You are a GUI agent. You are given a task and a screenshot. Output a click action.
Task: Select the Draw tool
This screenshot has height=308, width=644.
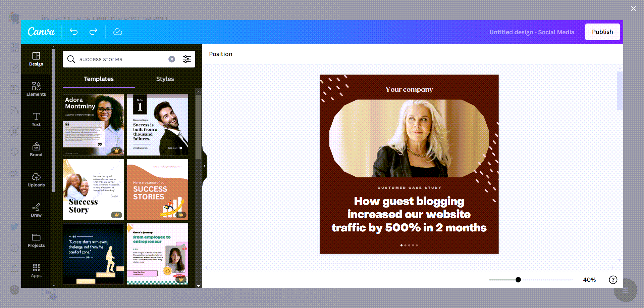tap(36, 210)
